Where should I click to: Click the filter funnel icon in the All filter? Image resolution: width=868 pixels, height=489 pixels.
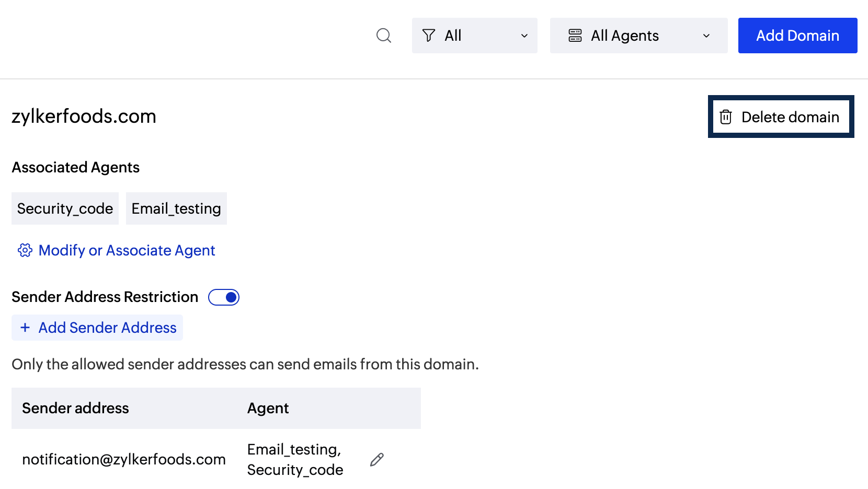point(429,36)
